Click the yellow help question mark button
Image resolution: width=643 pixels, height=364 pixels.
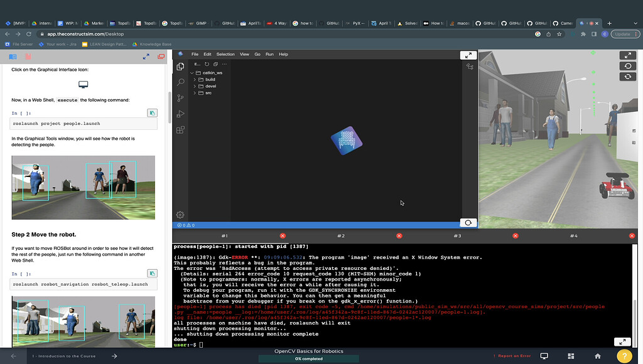pos(625,355)
